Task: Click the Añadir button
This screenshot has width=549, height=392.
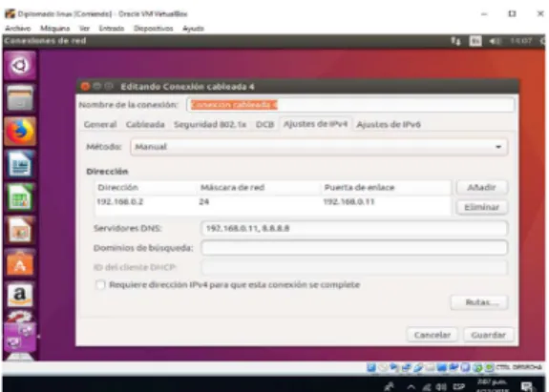Action: click(481, 188)
